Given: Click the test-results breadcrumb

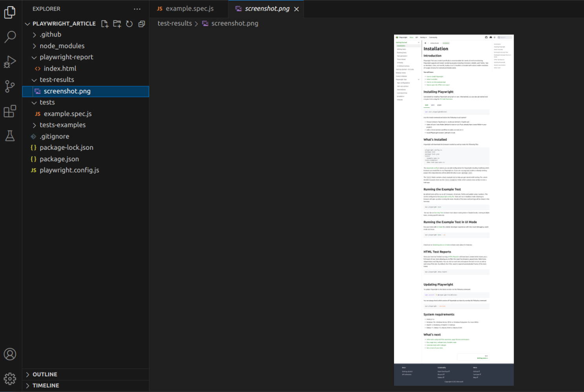Looking at the screenshot, I should (175, 24).
